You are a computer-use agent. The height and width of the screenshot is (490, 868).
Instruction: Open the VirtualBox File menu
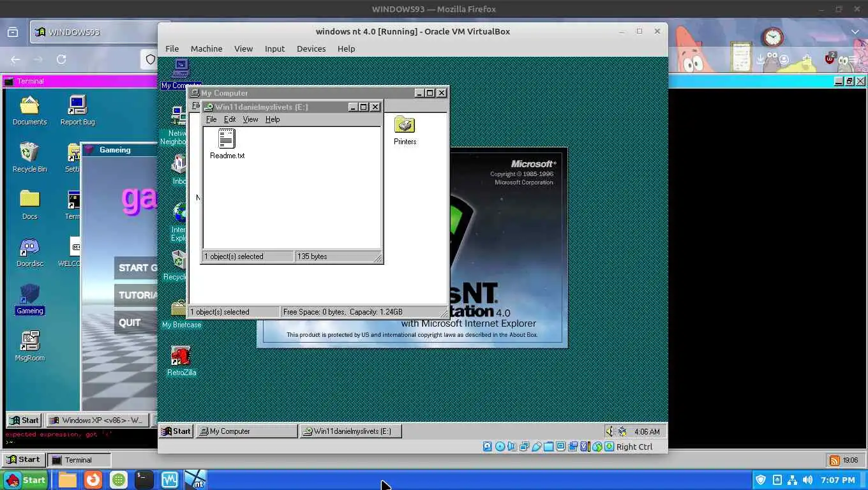point(172,48)
